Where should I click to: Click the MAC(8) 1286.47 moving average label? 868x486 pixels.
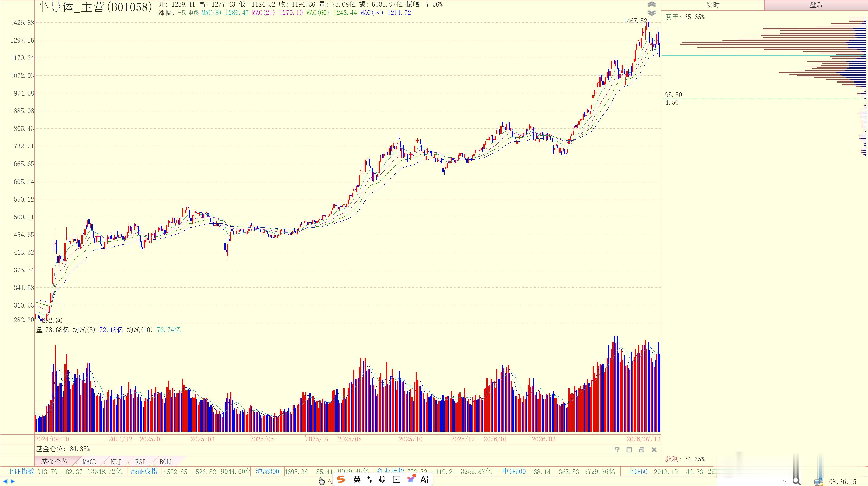click(225, 13)
